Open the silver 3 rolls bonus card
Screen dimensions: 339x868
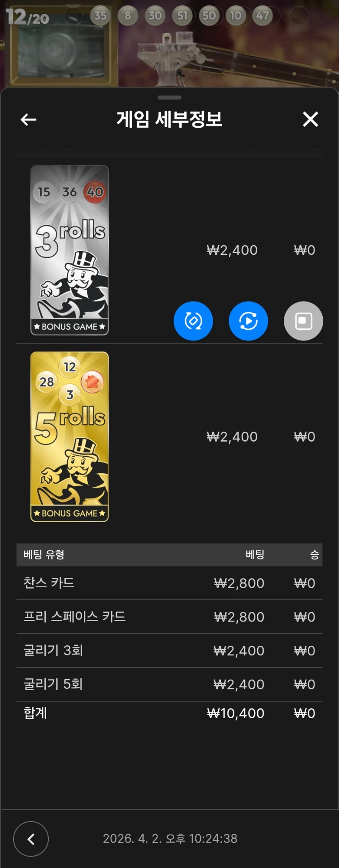pos(69,250)
